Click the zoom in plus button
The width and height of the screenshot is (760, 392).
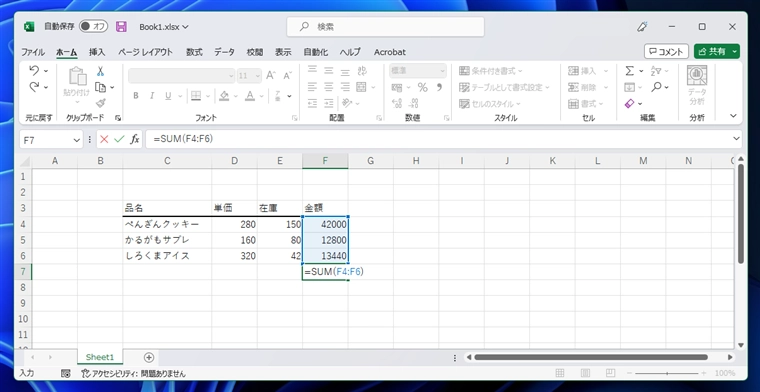tap(704, 373)
